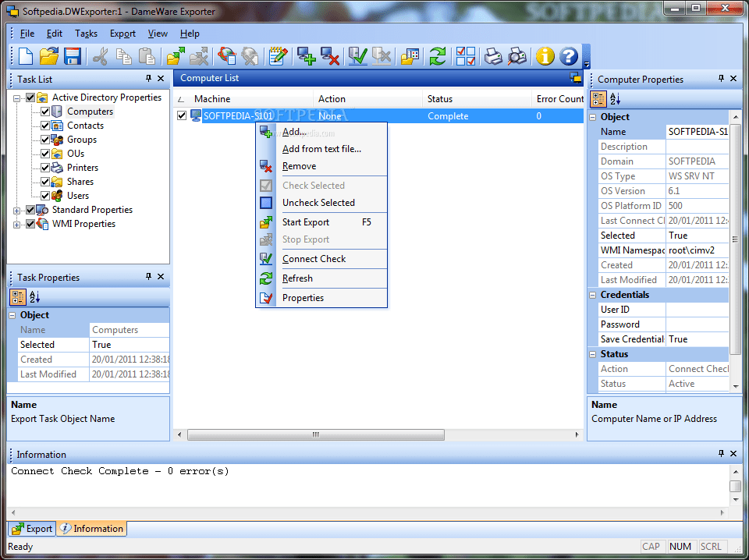
Task: Toggle the Shares task checkbox
Action: 45,182
